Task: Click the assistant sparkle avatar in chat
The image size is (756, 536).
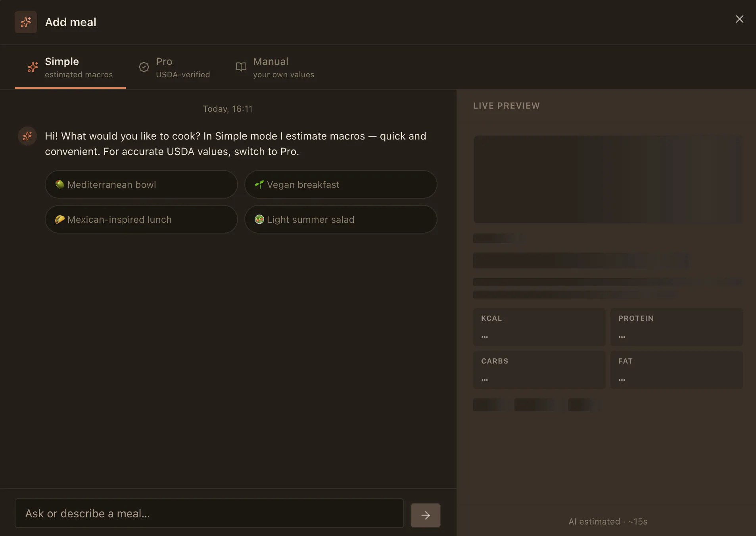Action: point(27,136)
